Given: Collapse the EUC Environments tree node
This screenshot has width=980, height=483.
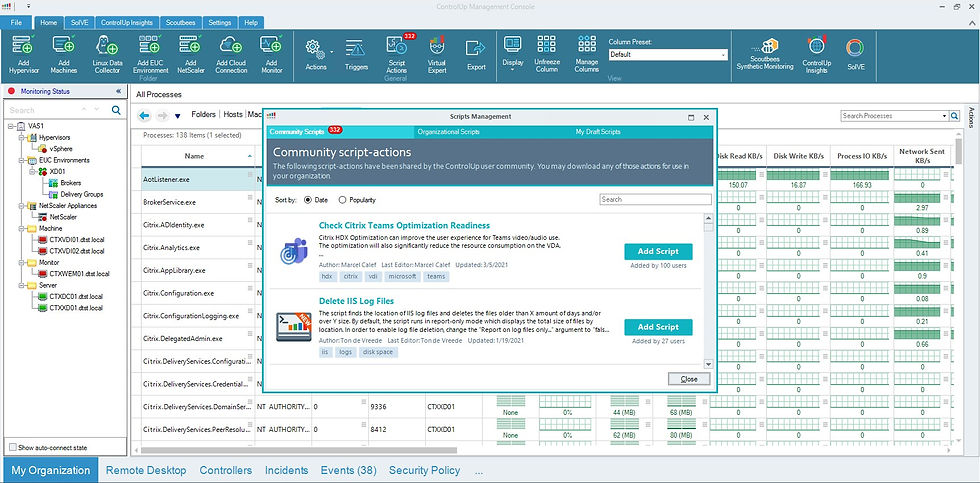Looking at the screenshot, I should (21, 160).
